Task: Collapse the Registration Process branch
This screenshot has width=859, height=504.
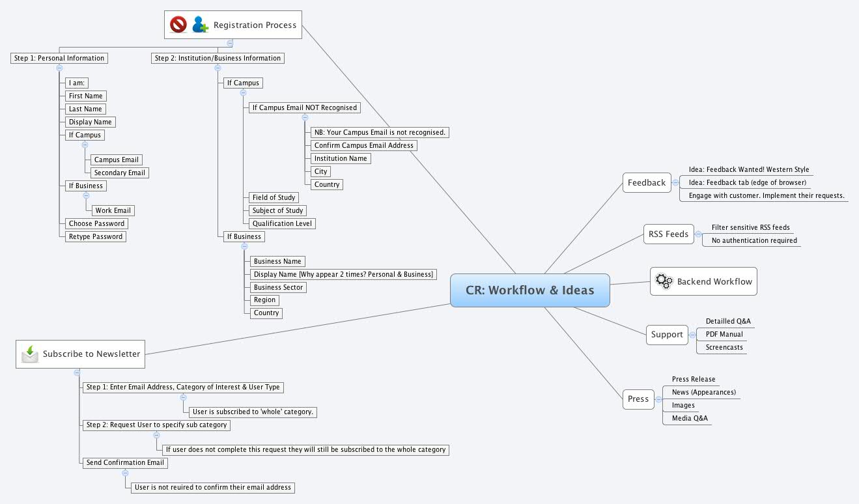Action: coord(229,42)
